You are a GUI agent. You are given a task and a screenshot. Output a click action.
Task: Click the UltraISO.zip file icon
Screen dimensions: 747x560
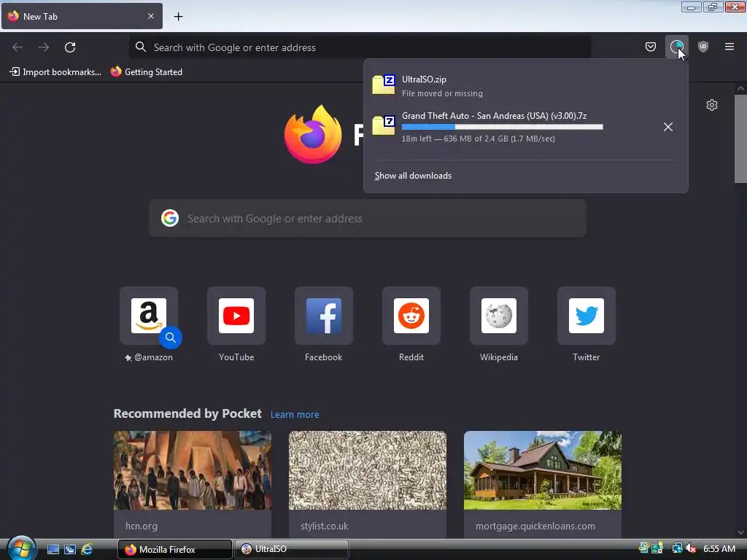click(x=384, y=85)
